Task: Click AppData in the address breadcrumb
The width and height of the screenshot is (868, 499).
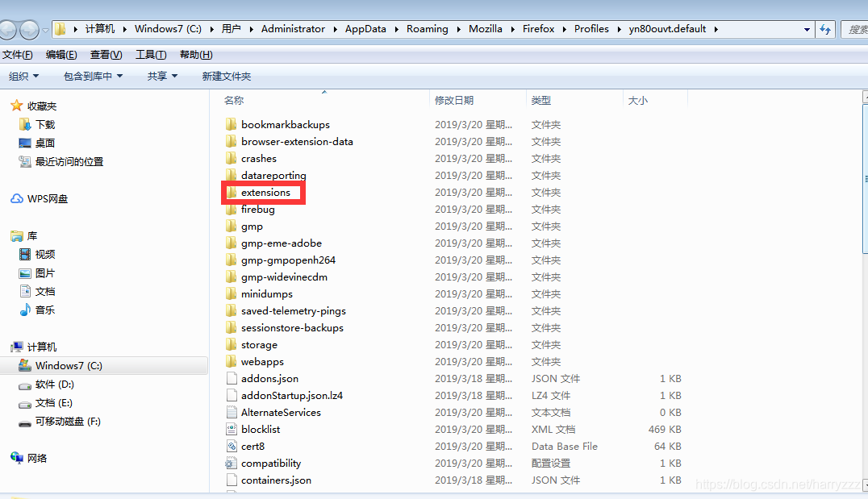Action: click(365, 29)
